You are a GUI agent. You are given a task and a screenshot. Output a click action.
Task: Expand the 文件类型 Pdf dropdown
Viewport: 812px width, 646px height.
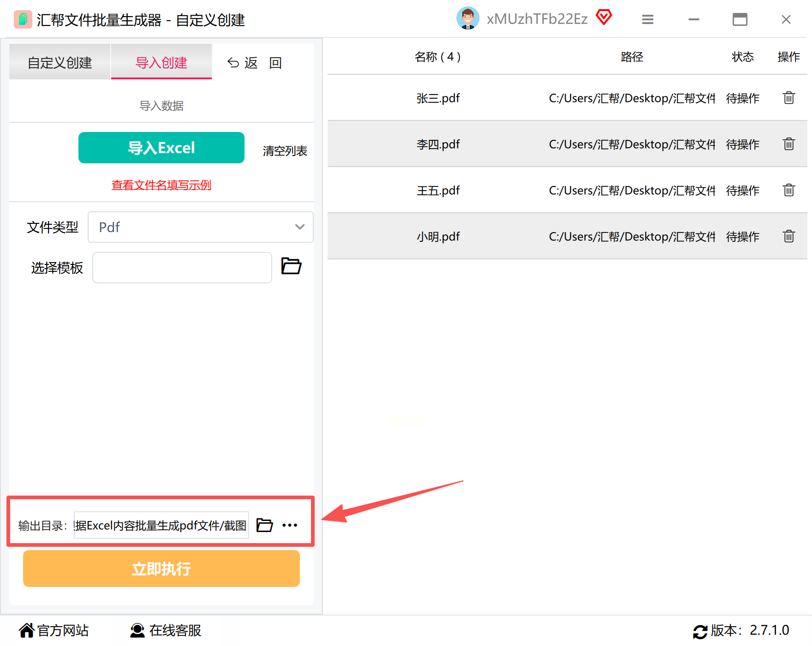point(201,227)
